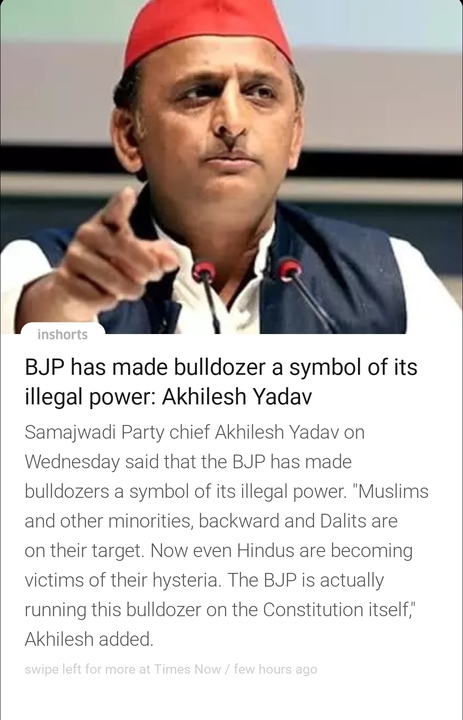The height and width of the screenshot is (720, 463).
Task: Open the headline about BJP bulldozer symbol
Action: click(221, 382)
